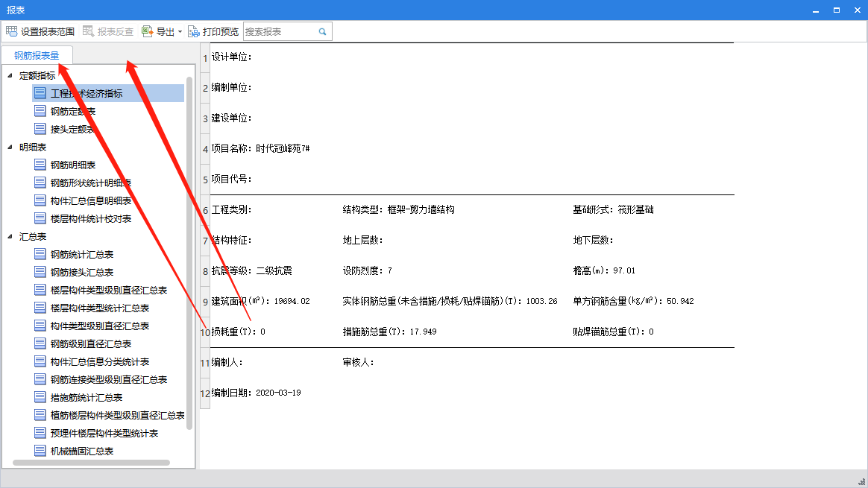The image size is (868, 488).
Task: Select 明细表 group label
Action: point(33,148)
